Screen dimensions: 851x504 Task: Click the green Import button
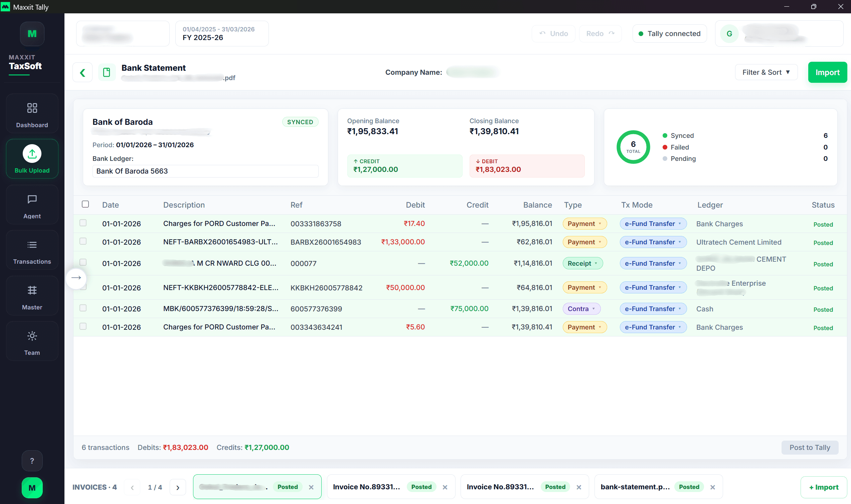pos(827,72)
